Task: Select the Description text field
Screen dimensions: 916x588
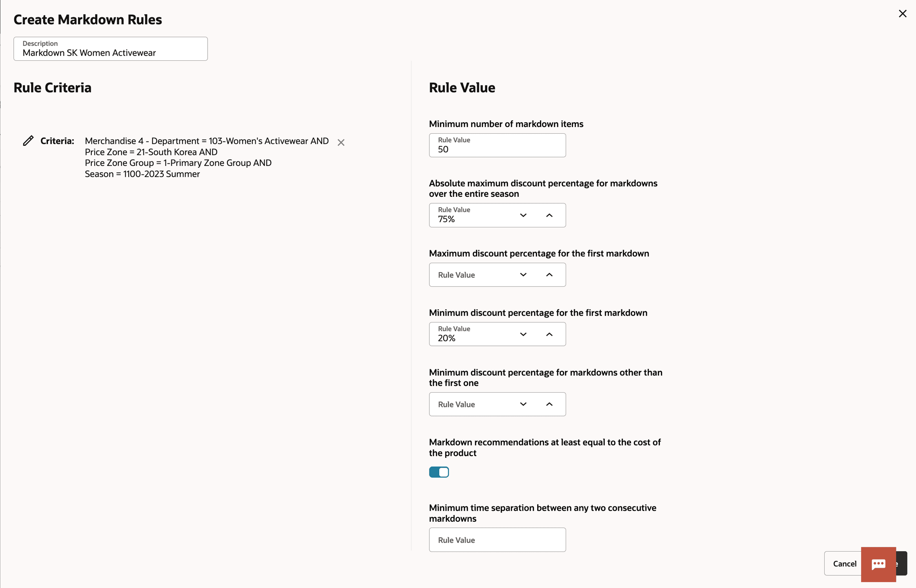Action: coord(110,53)
